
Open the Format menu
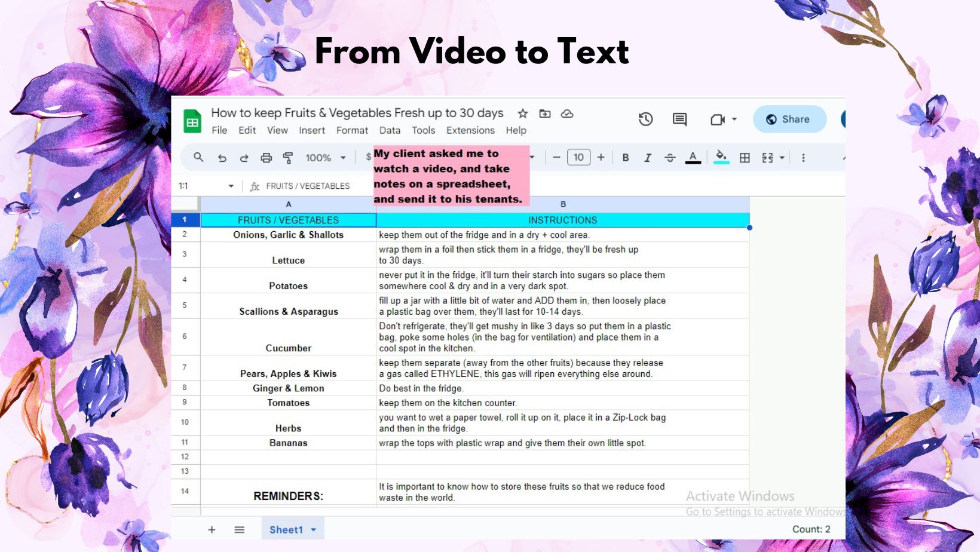(352, 130)
